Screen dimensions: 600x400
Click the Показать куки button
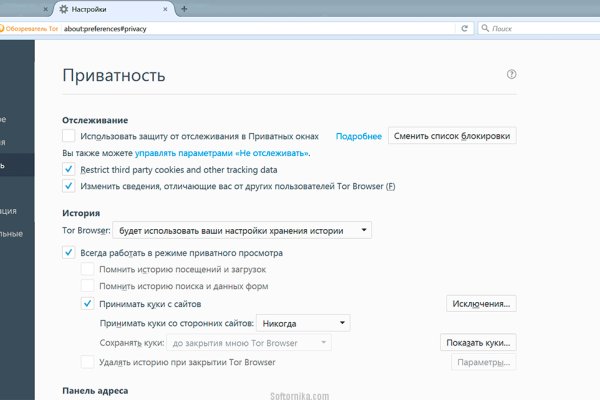pyautogui.click(x=478, y=343)
